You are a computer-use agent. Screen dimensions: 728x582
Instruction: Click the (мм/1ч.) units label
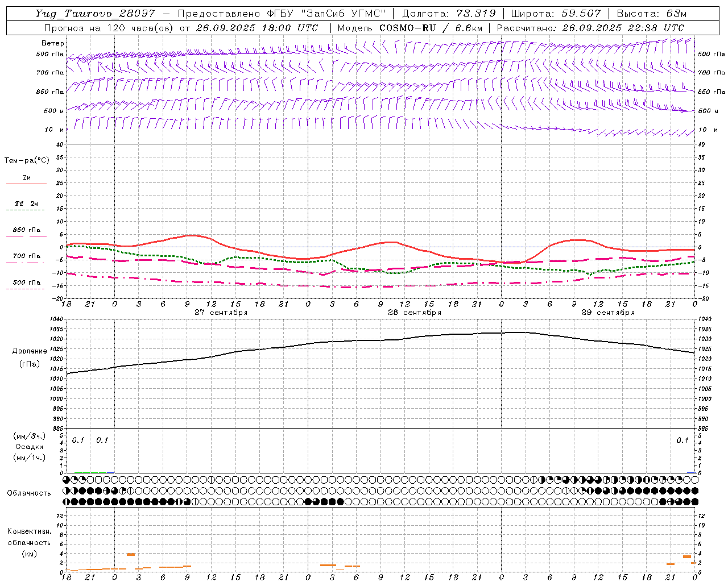pyautogui.click(x=30, y=458)
